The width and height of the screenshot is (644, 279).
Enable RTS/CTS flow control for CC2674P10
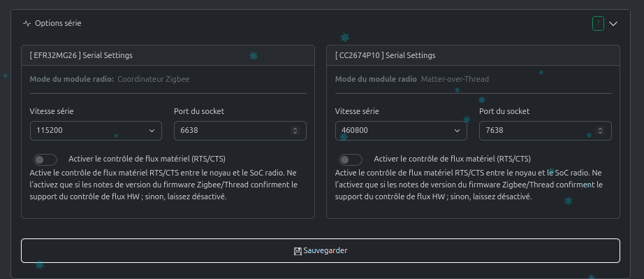click(351, 159)
